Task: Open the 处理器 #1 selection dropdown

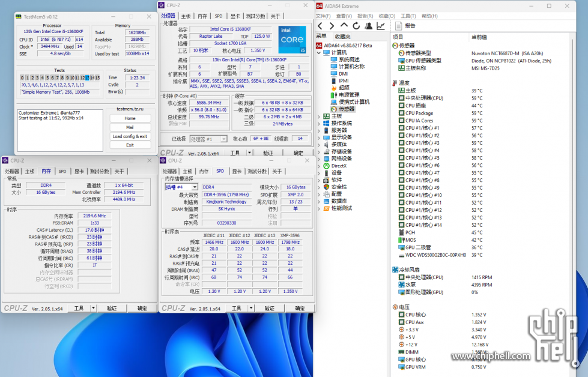Action: click(x=223, y=139)
